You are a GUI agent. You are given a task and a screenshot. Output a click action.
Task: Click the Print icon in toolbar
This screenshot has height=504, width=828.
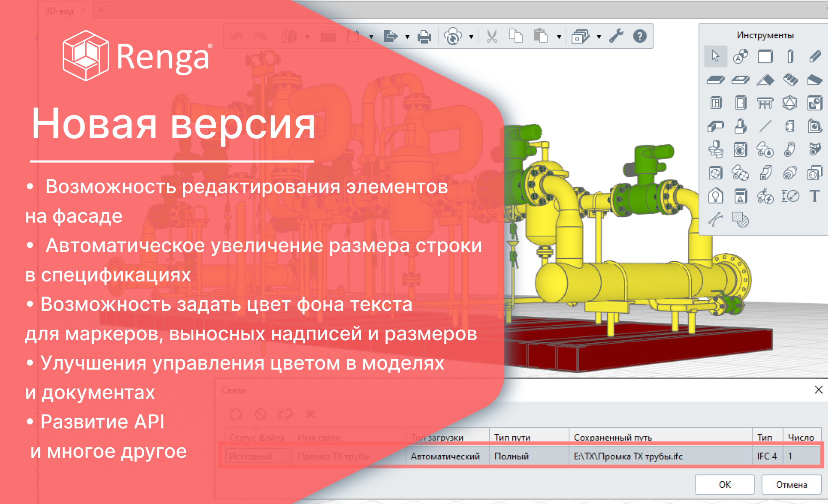click(x=424, y=37)
